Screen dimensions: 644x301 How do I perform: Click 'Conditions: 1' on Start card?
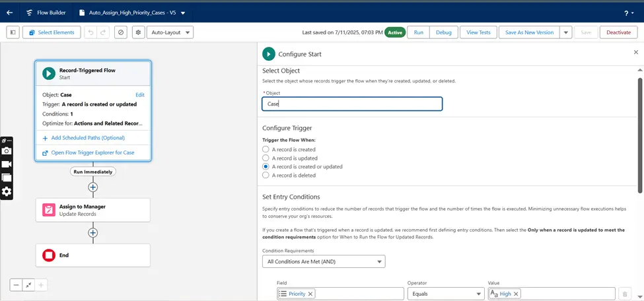[x=57, y=114]
